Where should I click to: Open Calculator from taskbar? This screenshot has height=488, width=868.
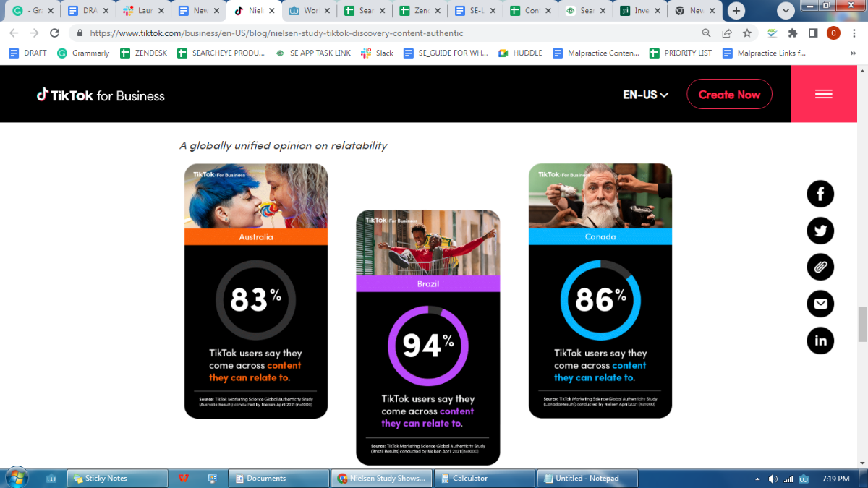(x=485, y=478)
